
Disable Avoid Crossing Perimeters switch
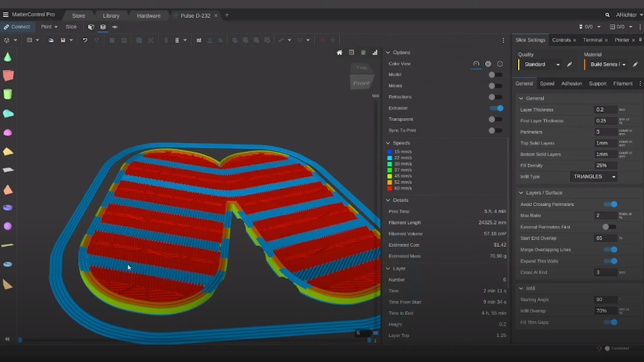pos(610,205)
